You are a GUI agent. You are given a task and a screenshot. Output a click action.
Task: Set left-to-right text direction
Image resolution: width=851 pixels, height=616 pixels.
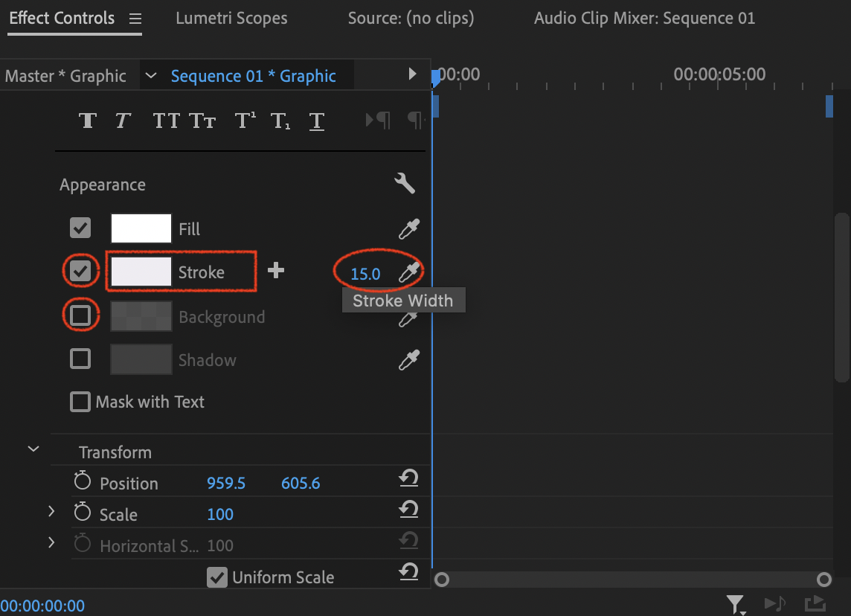click(379, 120)
